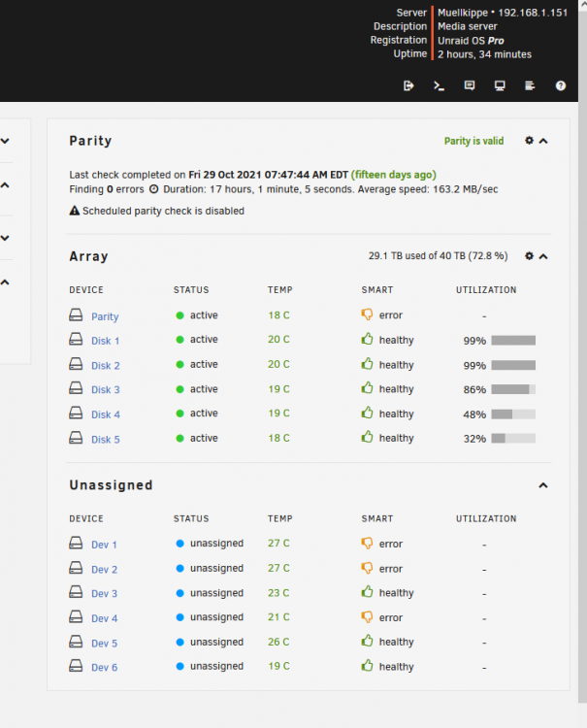This screenshot has height=728, width=587.
Task: Click Disk 4 utilization bar at 48%
Action: pos(513,414)
